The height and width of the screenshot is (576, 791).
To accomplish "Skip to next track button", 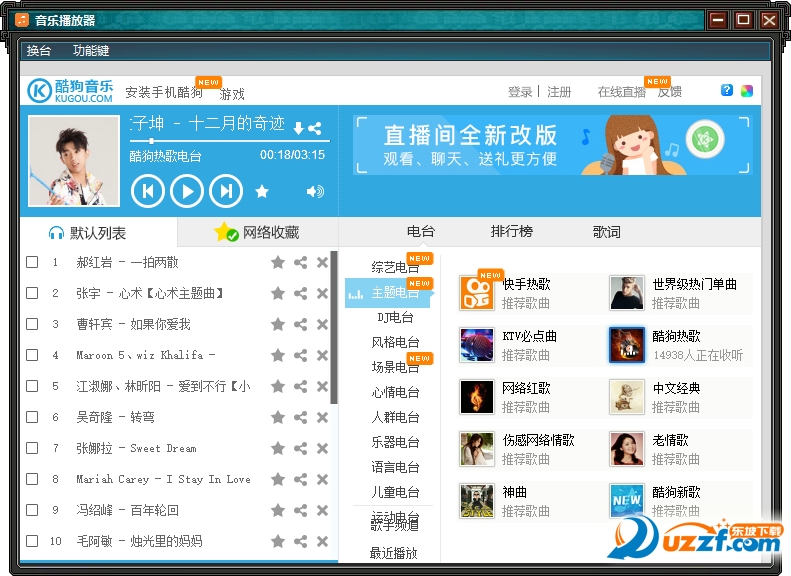I will coord(226,190).
